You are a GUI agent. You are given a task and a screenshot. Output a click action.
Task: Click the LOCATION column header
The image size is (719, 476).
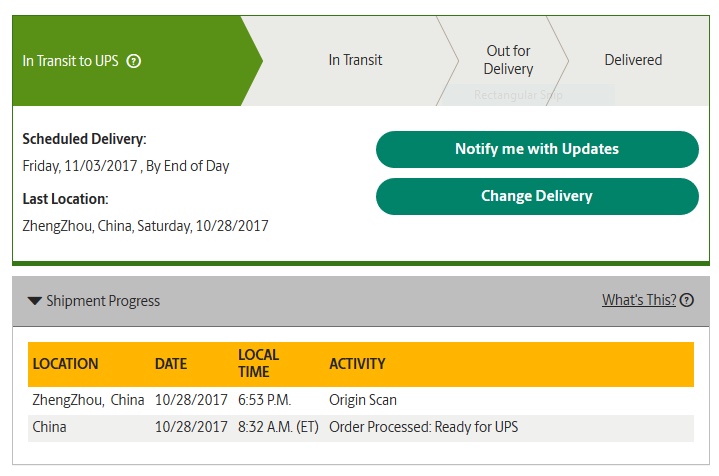pyautogui.click(x=66, y=364)
